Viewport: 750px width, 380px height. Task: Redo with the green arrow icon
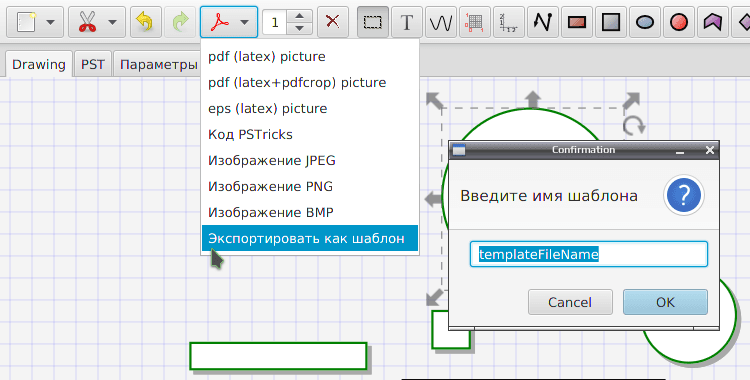pyautogui.click(x=180, y=22)
